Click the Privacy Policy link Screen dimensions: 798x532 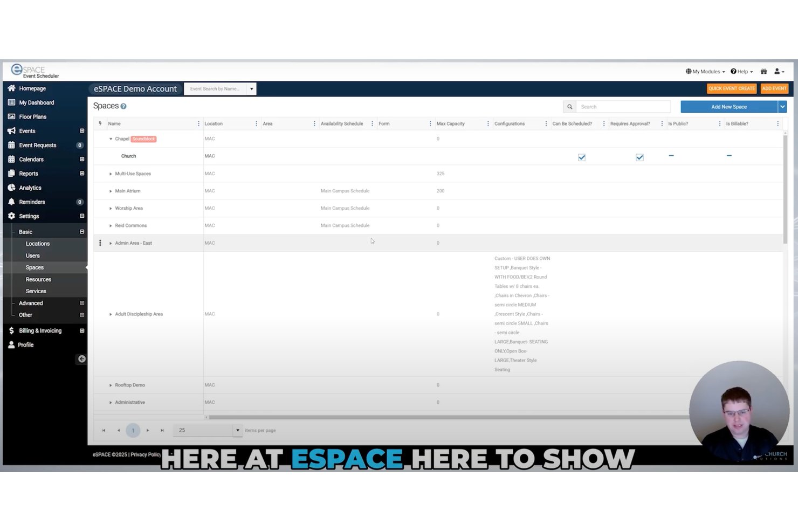pos(145,454)
